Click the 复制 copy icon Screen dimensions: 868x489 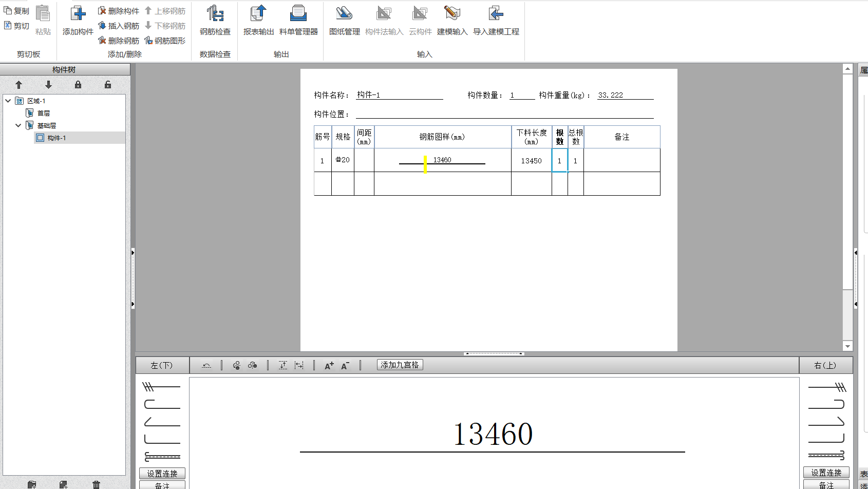click(x=8, y=11)
